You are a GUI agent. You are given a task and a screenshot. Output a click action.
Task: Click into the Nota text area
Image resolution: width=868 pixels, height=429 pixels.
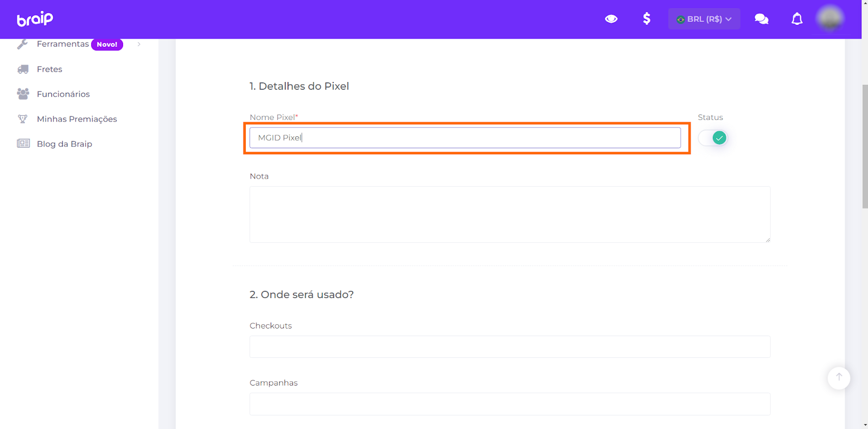(509, 214)
